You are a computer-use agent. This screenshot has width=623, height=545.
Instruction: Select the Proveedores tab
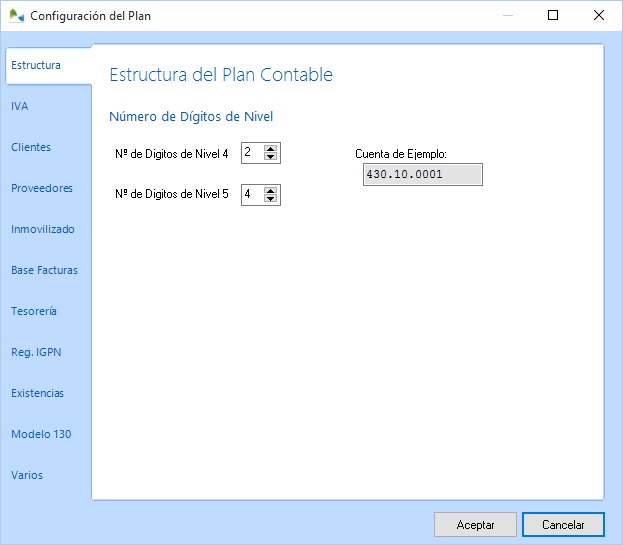tap(42, 188)
